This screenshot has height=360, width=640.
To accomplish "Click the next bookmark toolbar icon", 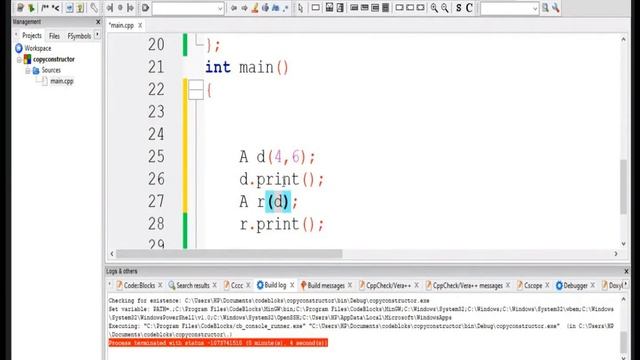I will coord(131,8).
